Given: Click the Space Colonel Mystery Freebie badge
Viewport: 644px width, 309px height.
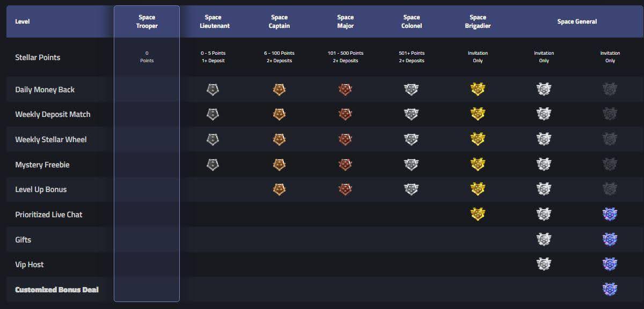Looking at the screenshot, I should 412,165.
